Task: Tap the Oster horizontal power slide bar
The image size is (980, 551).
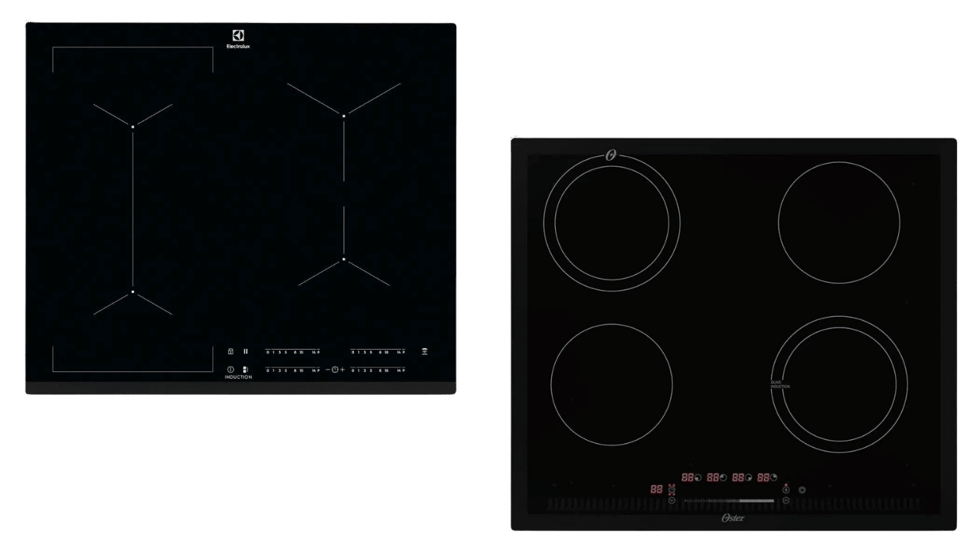Action: click(x=729, y=500)
